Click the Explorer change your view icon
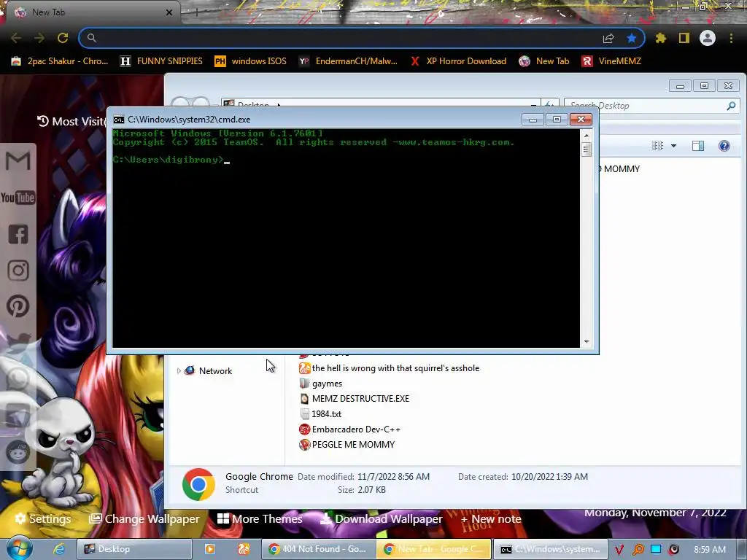The width and height of the screenshot is (747, 560). coord(657,146)
